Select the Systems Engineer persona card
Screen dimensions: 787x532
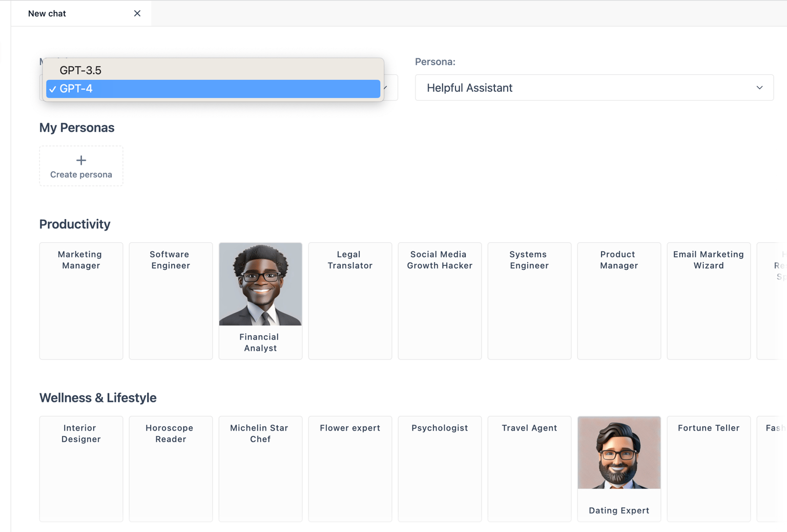pyautogui.click(x=529, y=301)
